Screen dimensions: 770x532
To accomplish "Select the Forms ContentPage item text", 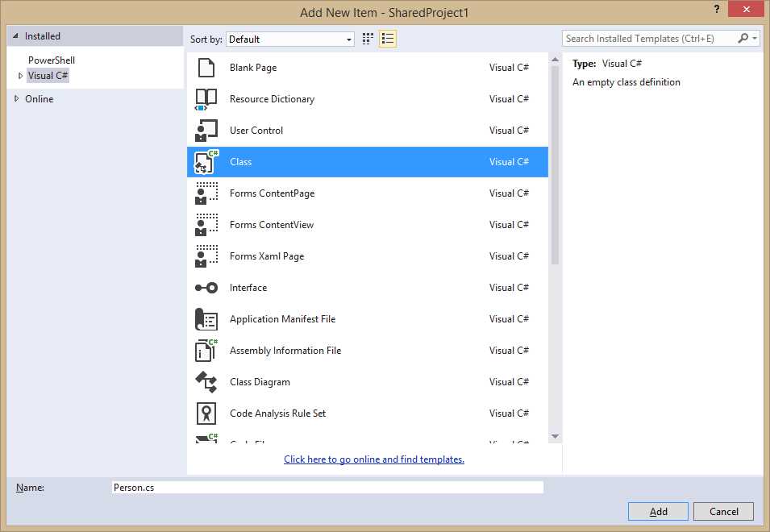I will tap(272, 193).
